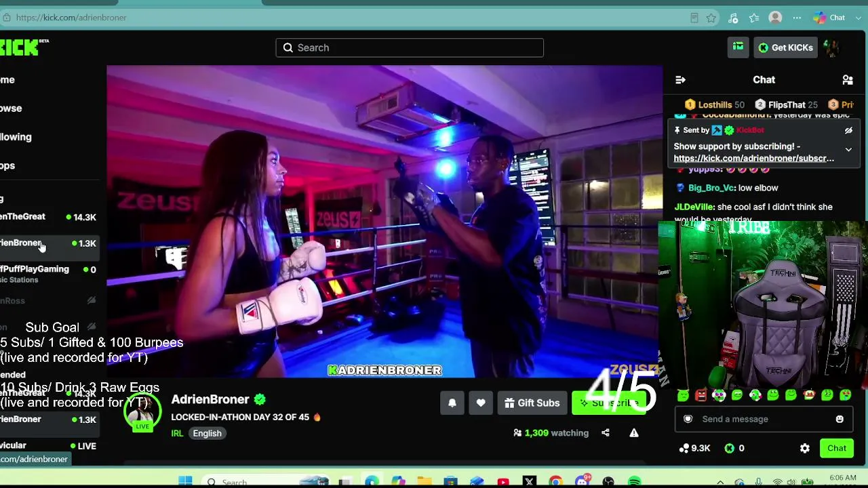Open Discord from the taskbar
This screenshot has width=868, height=488.
pos(582,482)
